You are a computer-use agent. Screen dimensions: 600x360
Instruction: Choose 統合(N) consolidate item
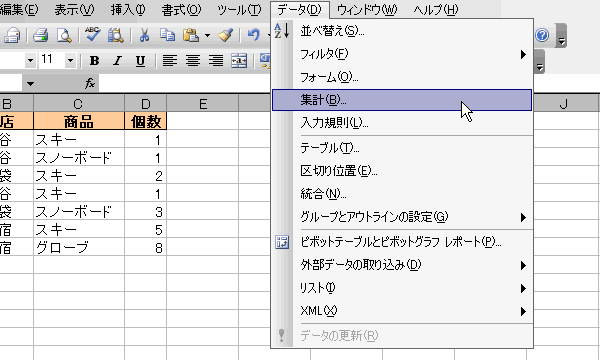[x=402, y=194]
